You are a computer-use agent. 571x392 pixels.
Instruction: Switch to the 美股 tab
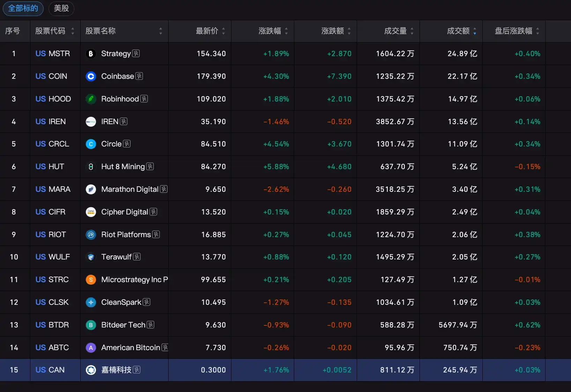point(61,8)
